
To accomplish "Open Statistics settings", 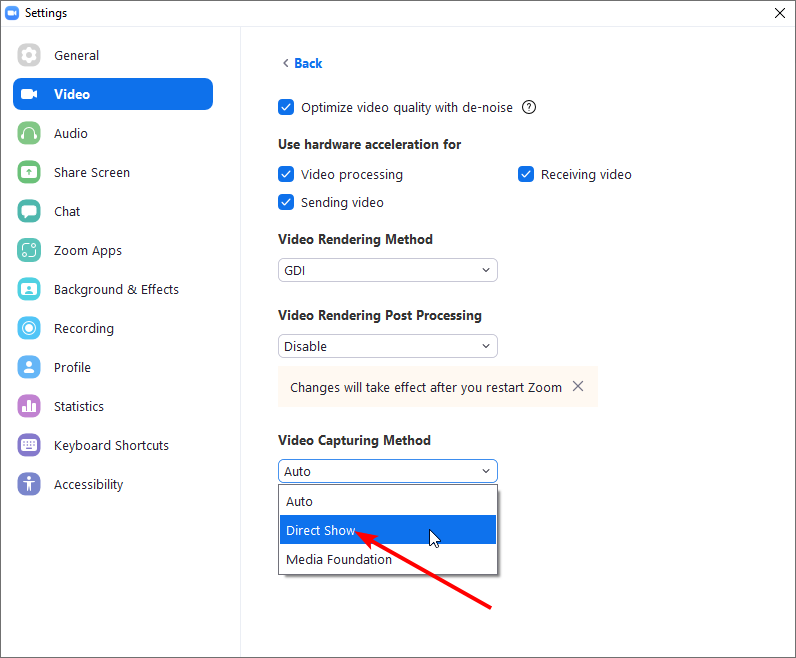I will (113, 406).
